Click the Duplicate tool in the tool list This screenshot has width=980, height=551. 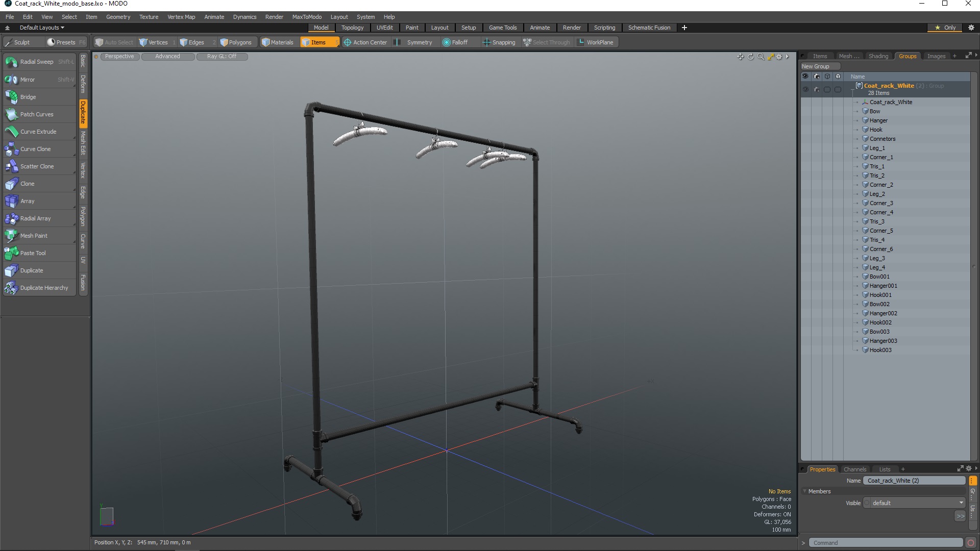pyautogui.click(x=39, y=270)
